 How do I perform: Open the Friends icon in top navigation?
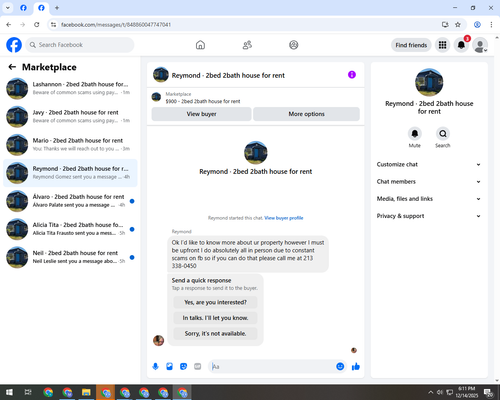[247, 45]
